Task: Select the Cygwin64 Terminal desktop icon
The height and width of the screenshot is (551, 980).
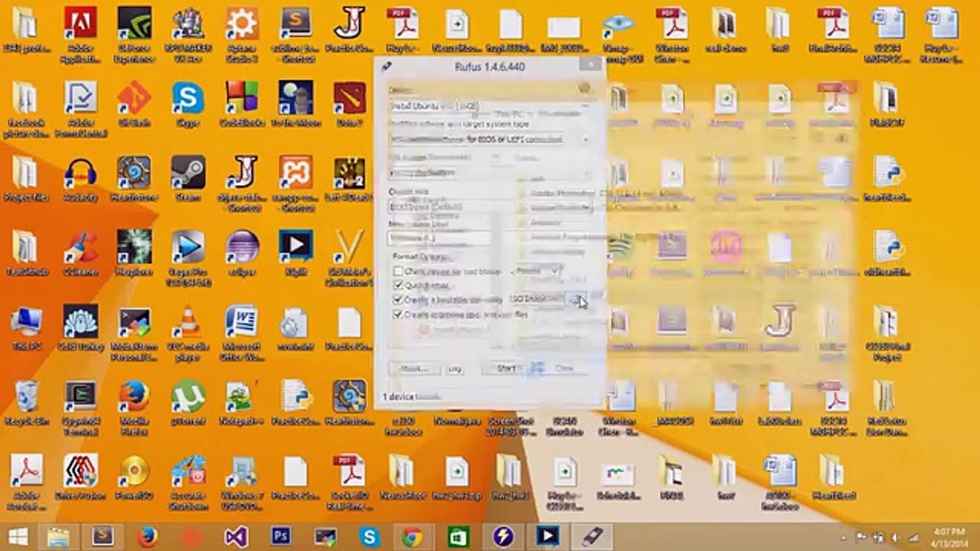Action: point(80,407)
